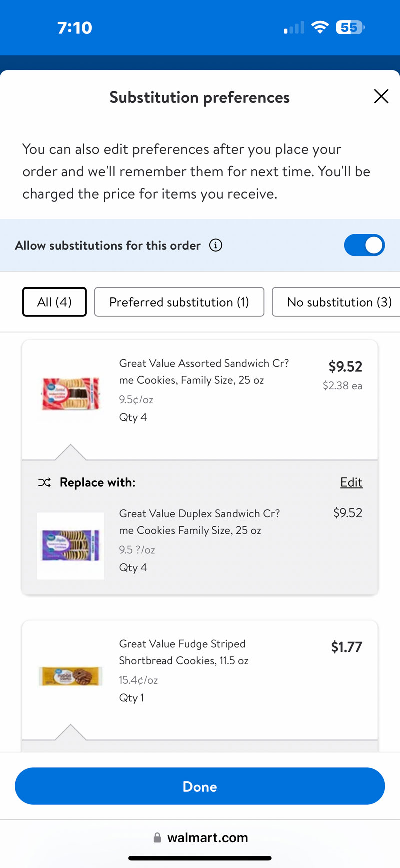Tap the shuffle icon next to Replace with
The width and height of the screenshot is (400, 868).
coord(44,482)
